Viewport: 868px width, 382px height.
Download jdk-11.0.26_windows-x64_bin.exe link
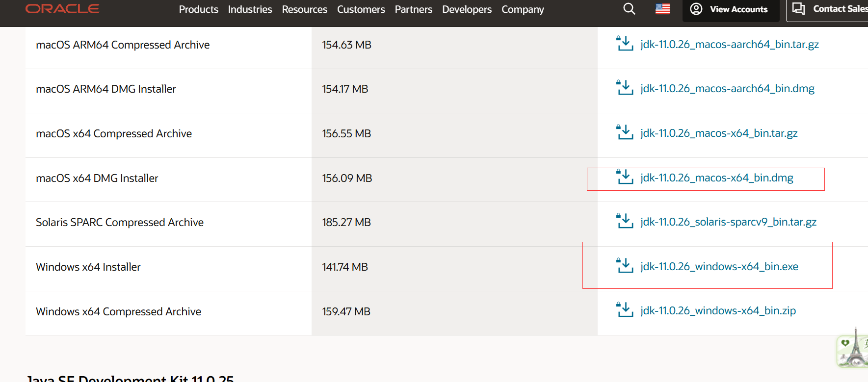tap(719, 266)
